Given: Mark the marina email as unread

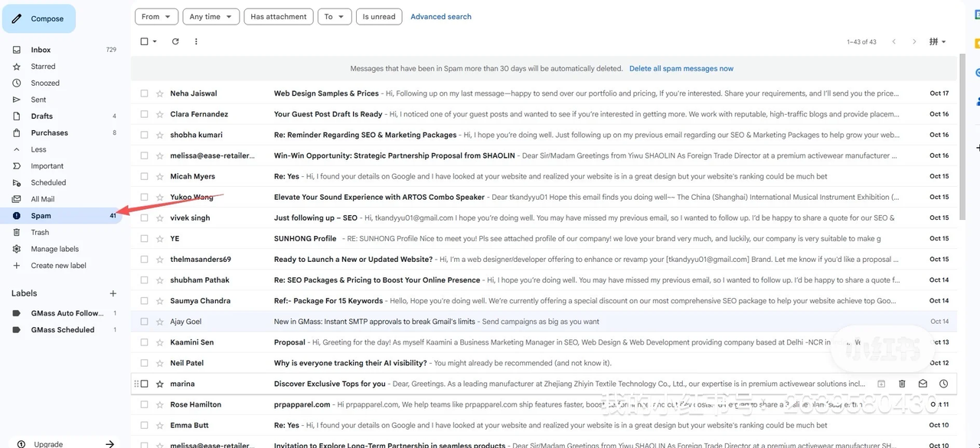Looking at the screenshot, I should [923, 384].
